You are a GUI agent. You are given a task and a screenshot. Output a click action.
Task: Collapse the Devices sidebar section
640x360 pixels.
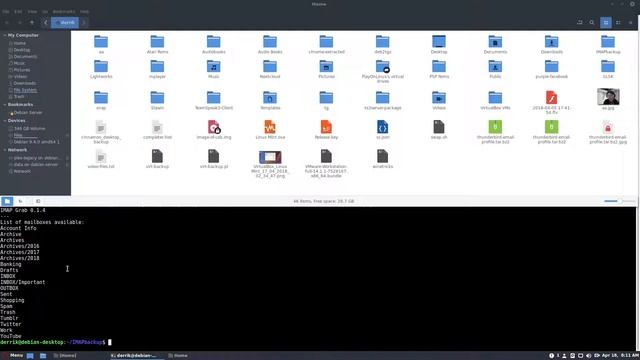pos(4,121)
